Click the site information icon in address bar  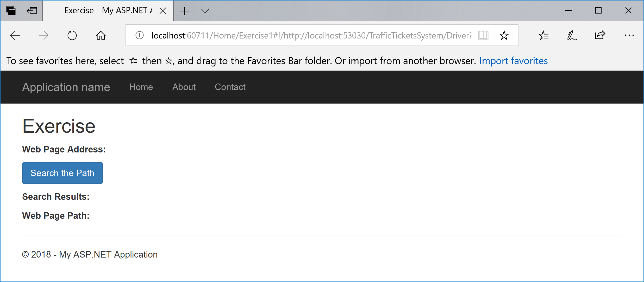click(x=140, y=35)
